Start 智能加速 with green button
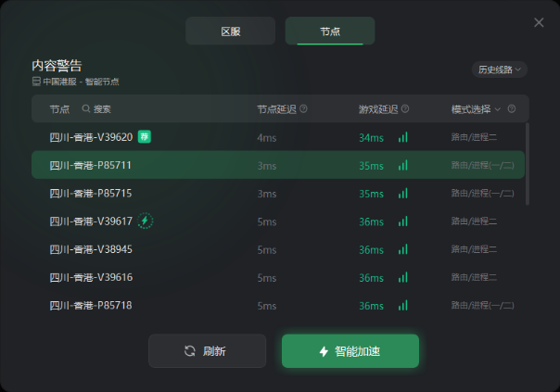560x392 pixels. 350,351
